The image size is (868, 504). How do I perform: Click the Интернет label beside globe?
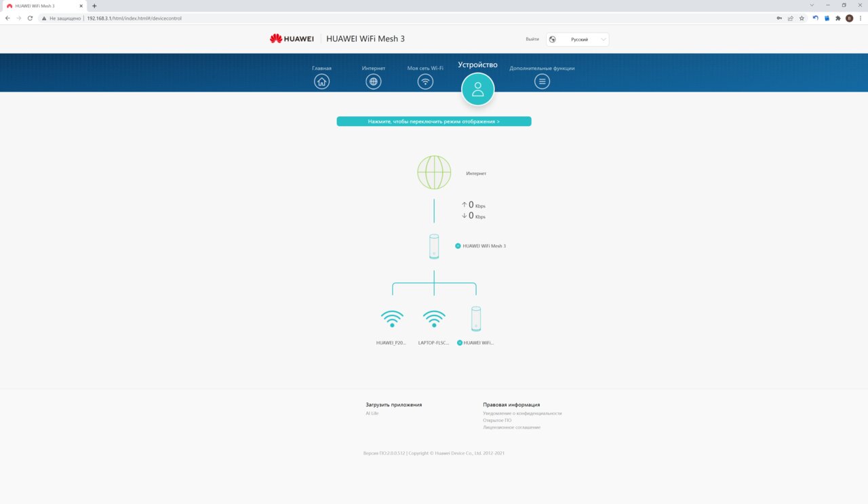point(476,174)
